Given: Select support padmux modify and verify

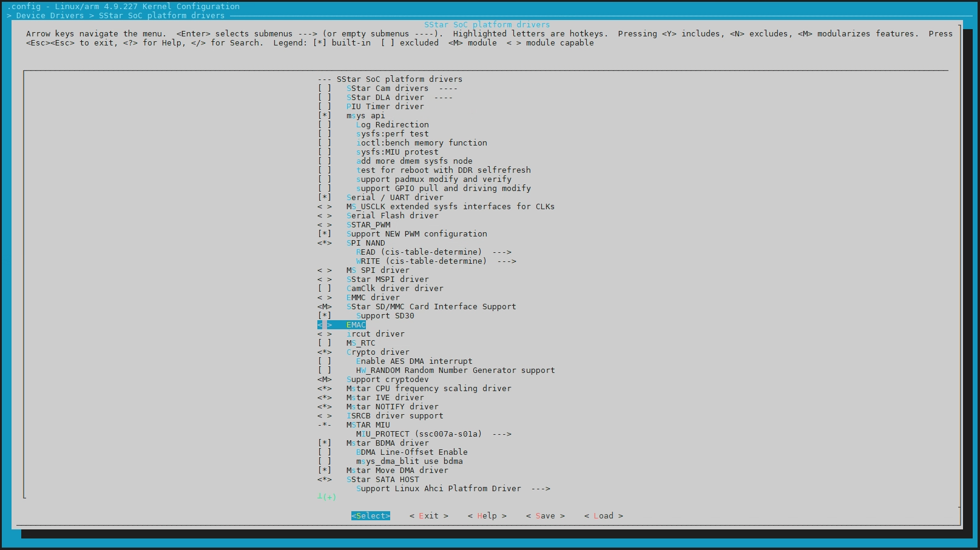Looking at the screenshot, I should (x=414, y=179).
